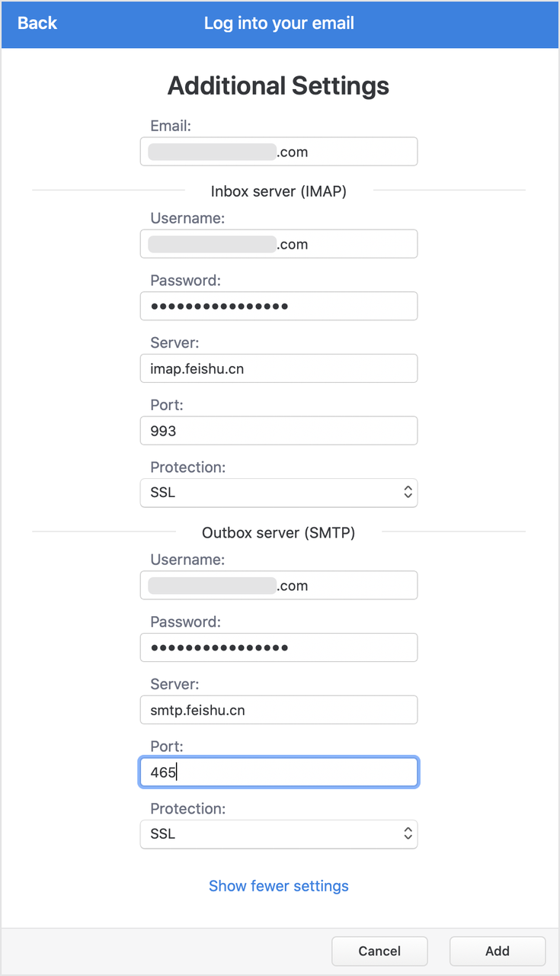Select the SMTP Password field
Screen dimensions: 560x976
coord(278,647)
